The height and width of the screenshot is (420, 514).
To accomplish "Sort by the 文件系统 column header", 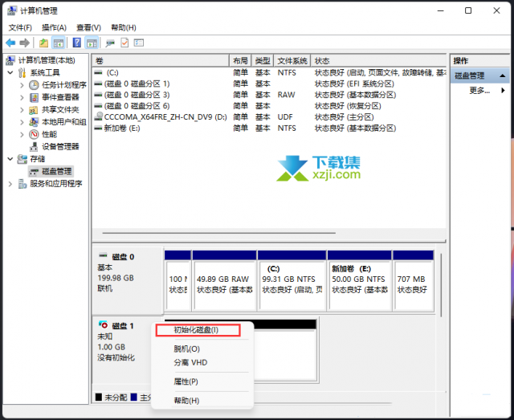I will click(x=292, y=61).
